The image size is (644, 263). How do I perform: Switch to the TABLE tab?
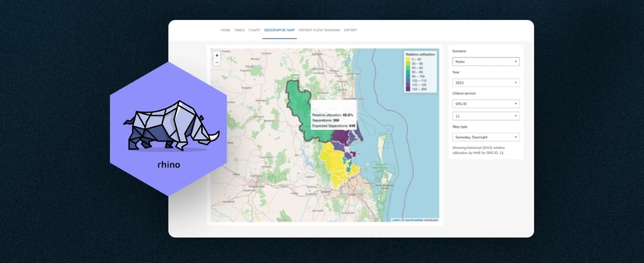pos(240,30)
